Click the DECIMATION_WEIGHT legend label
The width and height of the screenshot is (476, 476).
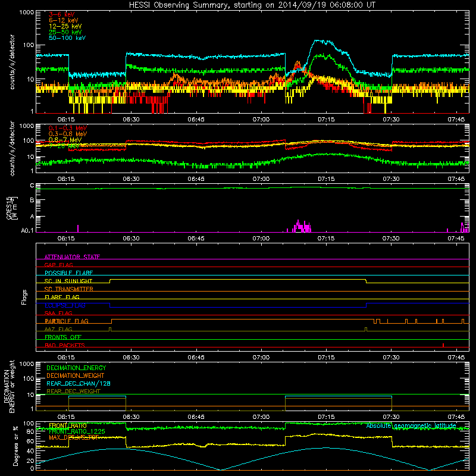76,375
